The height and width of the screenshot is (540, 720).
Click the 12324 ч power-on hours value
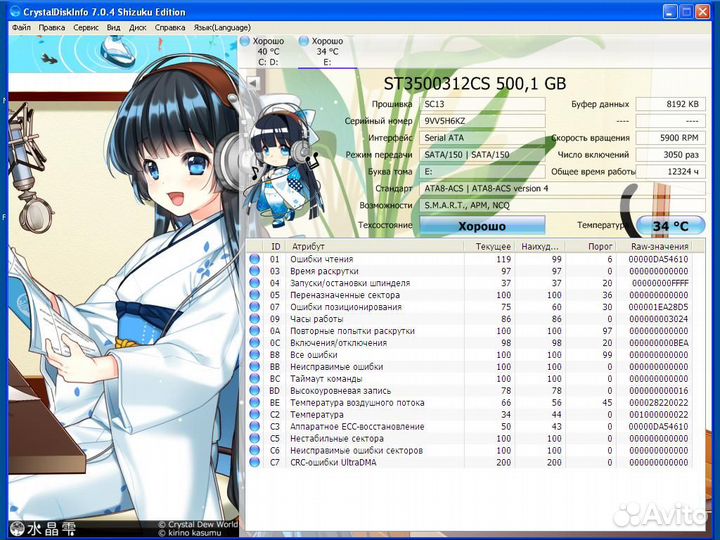pyautogui.click(x=670, y=172)
